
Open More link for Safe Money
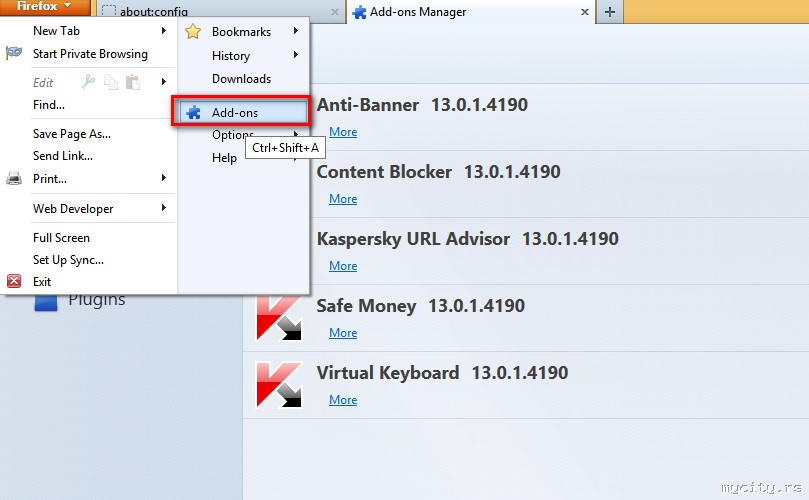pos(343,333)
